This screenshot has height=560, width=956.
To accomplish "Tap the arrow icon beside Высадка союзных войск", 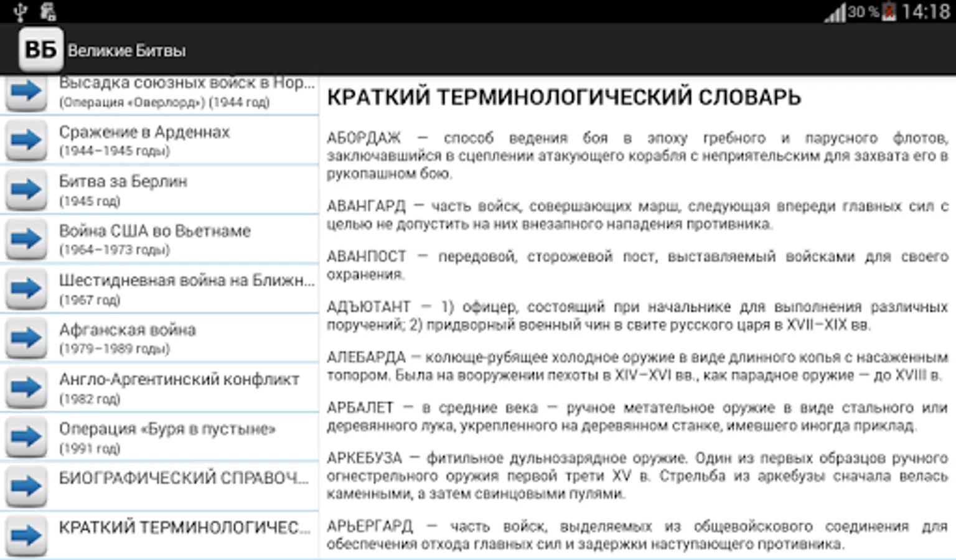I will click(26, 92).
